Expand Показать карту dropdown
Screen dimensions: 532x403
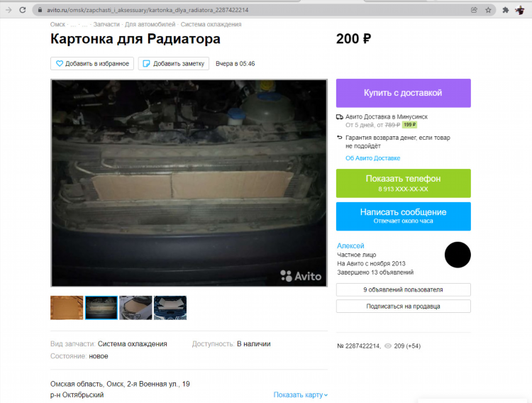[x=301, y=395]
